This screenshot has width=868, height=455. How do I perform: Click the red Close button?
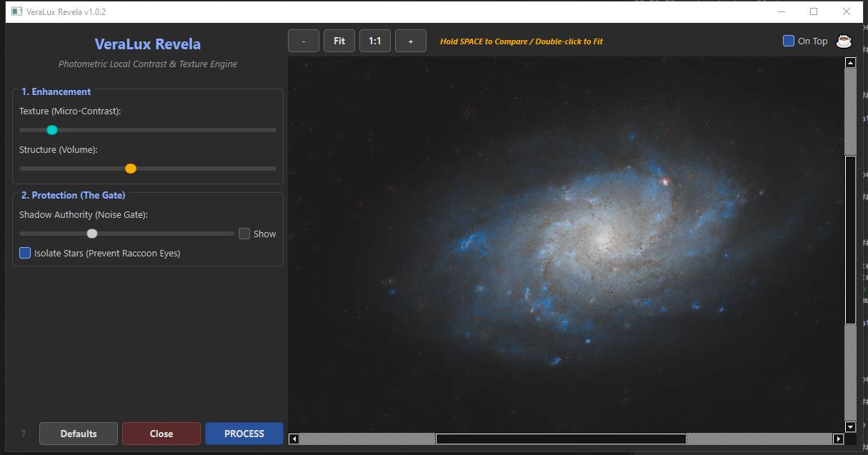point(161,434)
